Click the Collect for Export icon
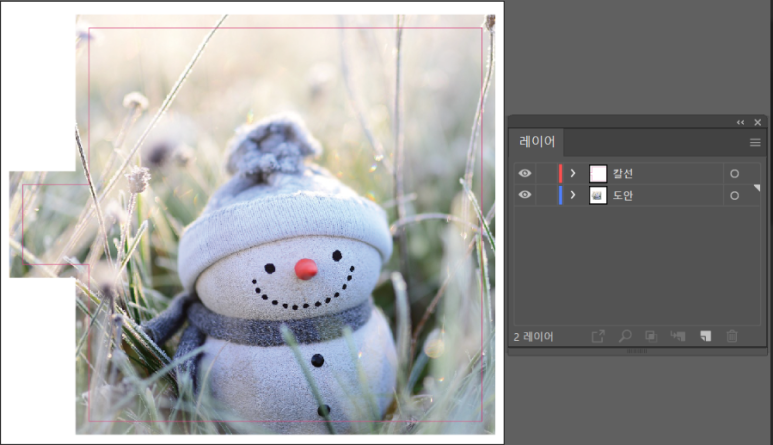 (x=598, y=337)
